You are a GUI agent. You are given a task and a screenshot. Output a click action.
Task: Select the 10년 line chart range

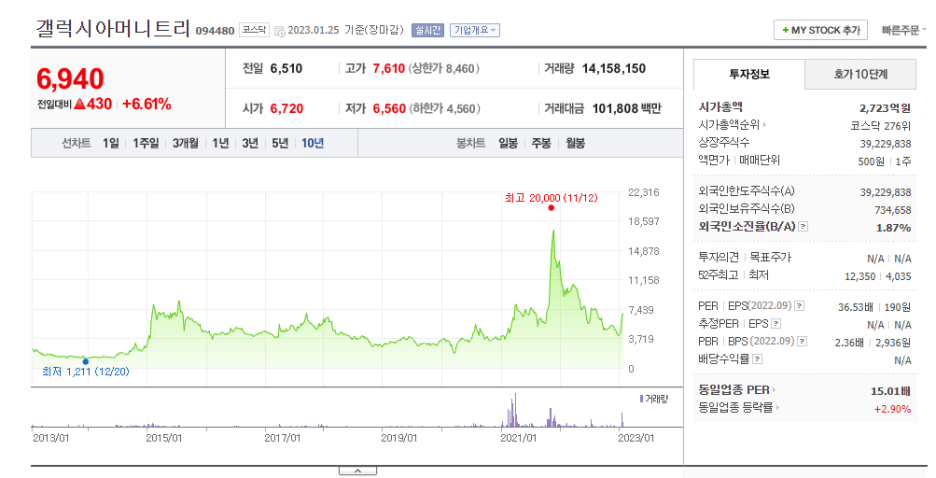pos(312,143)
